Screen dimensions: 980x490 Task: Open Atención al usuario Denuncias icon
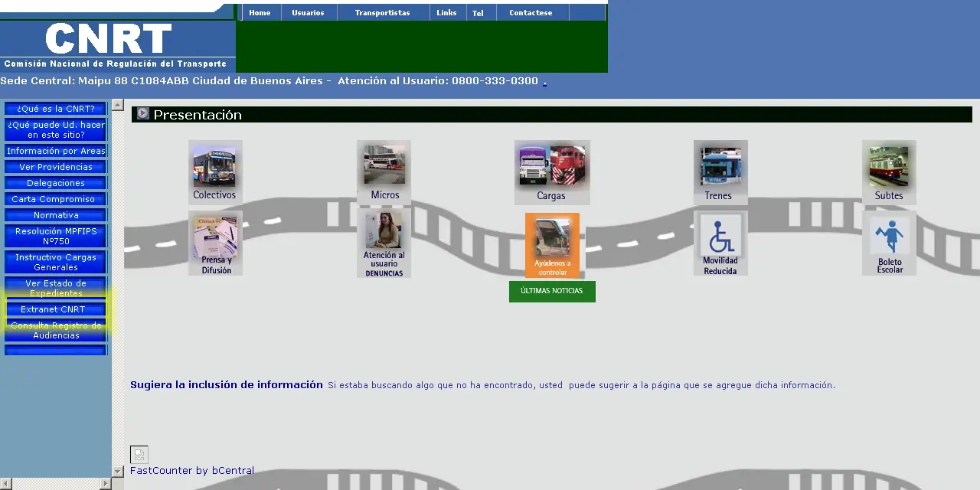click(384, 243)
